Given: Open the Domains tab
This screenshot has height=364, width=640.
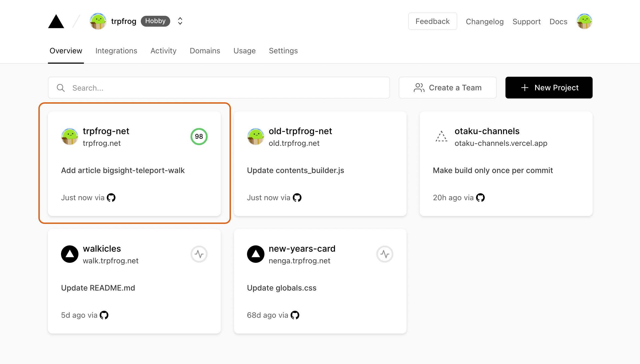Looking at the screenshot, I should (x=205, y=51).
